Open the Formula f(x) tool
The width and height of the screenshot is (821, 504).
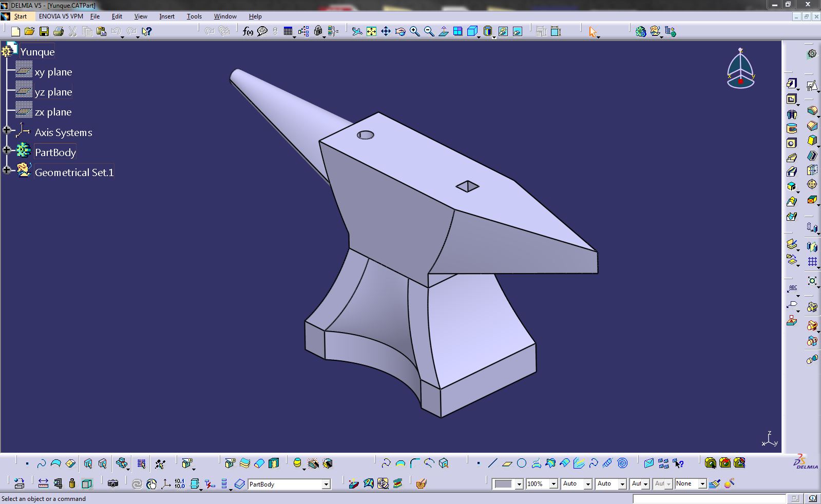pos(248,31)
